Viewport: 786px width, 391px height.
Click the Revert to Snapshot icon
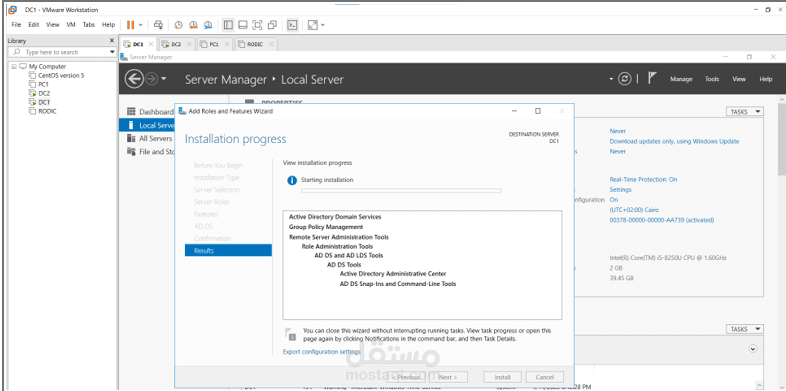click(x=193, y=25)
